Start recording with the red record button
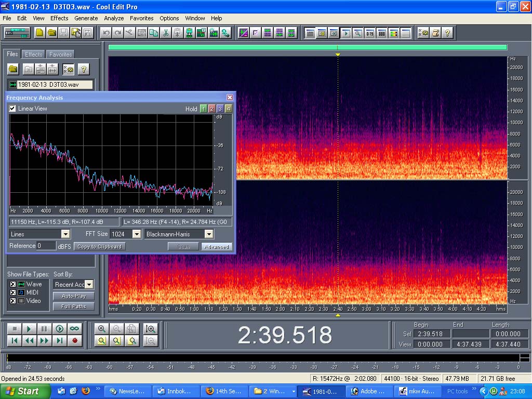The height and width of the screenshot is (399, 532). tap(75, 341)
